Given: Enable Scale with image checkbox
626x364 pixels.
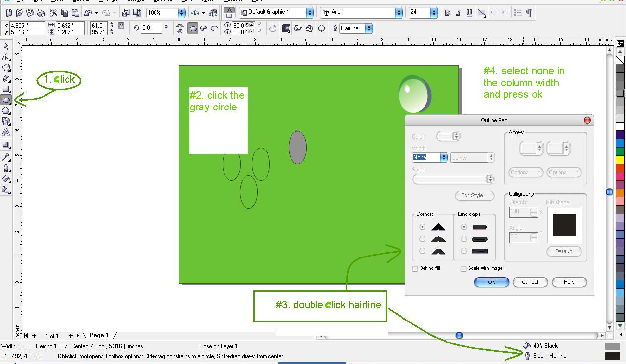Looking at the screenshot, I should pos(463,269).
